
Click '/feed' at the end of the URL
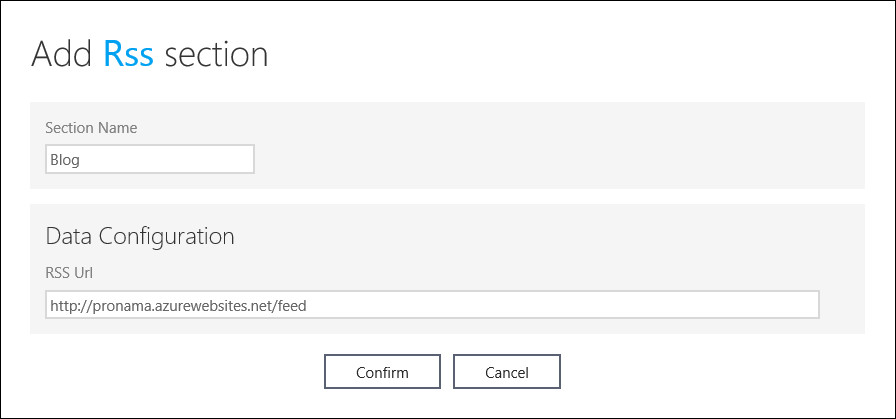[x=288, y=305]
